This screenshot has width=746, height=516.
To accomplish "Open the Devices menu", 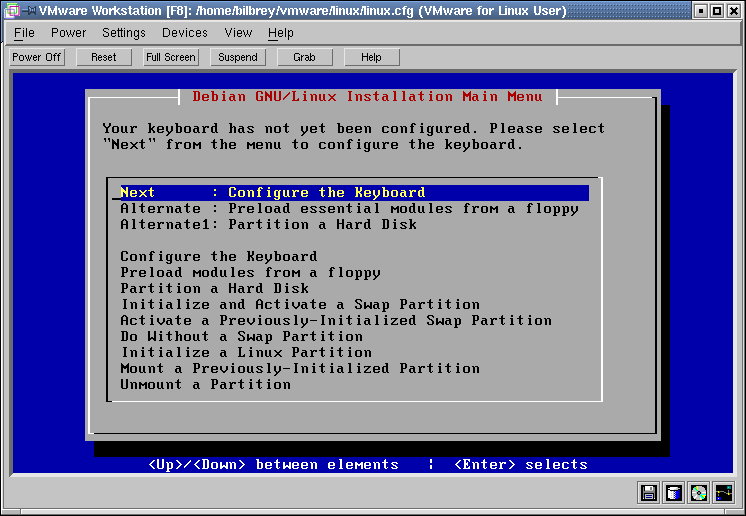I will coord(185,33).
